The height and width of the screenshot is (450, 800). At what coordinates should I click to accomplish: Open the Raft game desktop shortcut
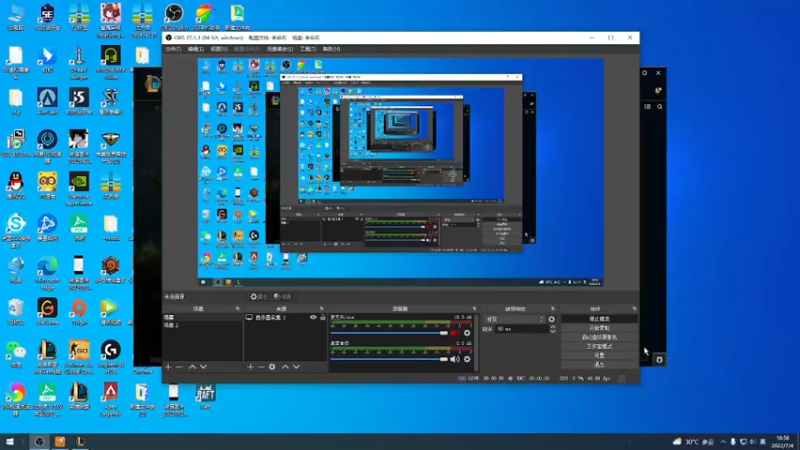tap(206, 397)
